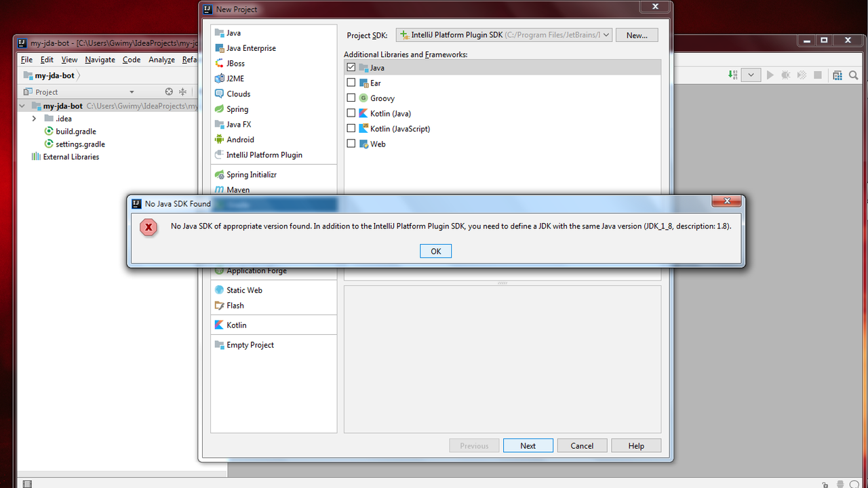Click the red error icon in the dialog
This screenshot has height=488, width=868.
tap(149, 227)
